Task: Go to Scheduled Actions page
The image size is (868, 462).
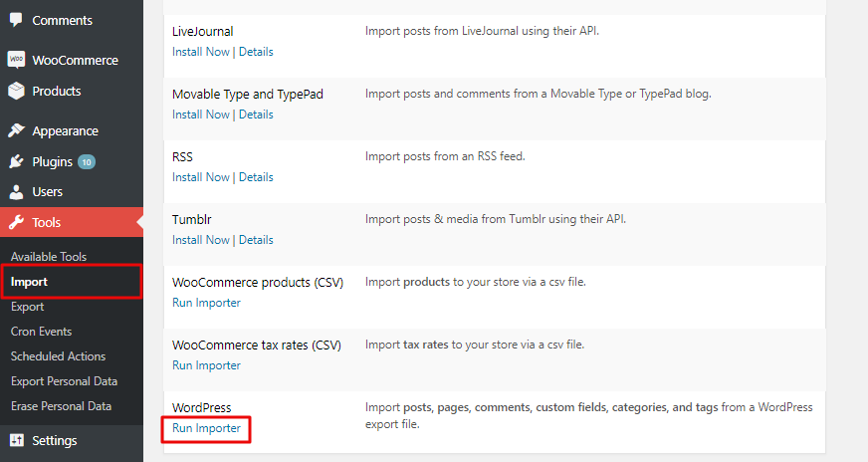Action: [58, 356]
